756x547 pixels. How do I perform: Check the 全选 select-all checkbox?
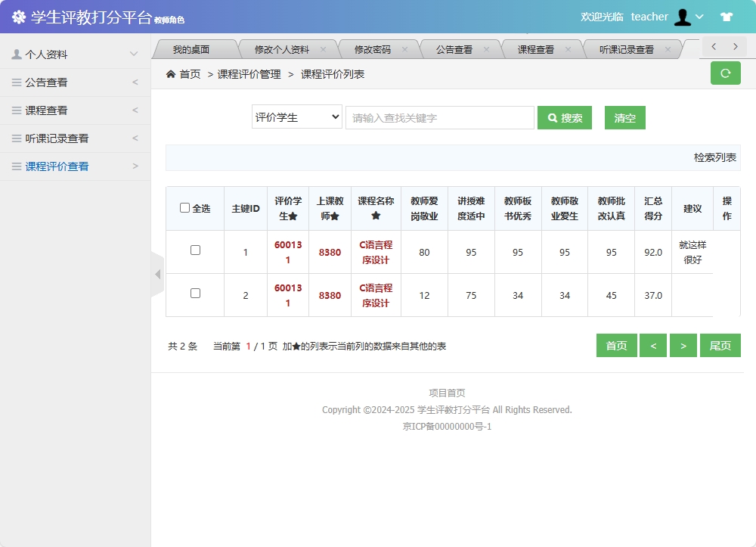tap(186, 208)
